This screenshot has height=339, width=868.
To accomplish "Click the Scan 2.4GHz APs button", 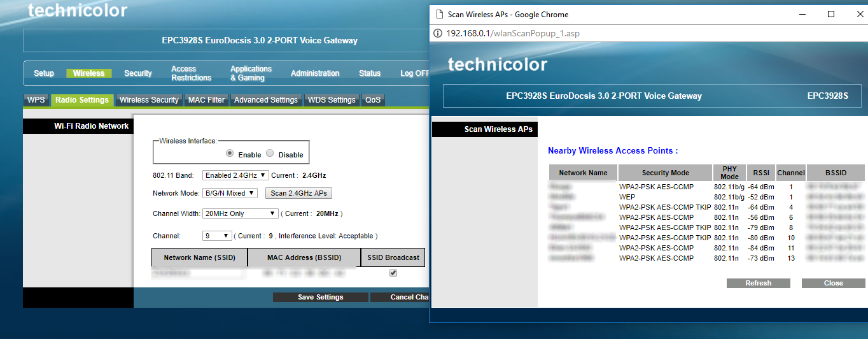I will [298, 193].
